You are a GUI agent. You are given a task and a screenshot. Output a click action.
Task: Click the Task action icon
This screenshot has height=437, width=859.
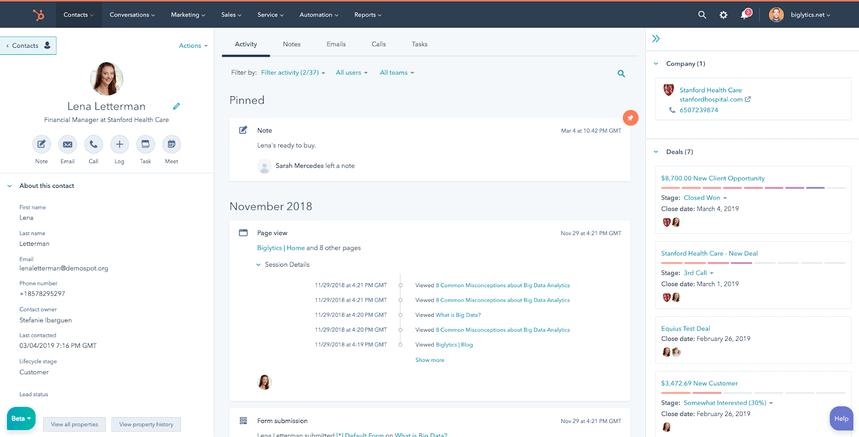point(145,145)
